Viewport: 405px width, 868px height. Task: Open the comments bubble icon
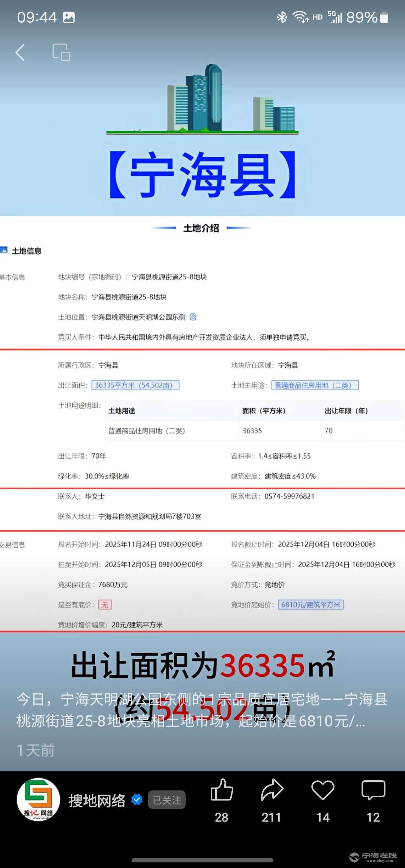(x=373, y=790)
